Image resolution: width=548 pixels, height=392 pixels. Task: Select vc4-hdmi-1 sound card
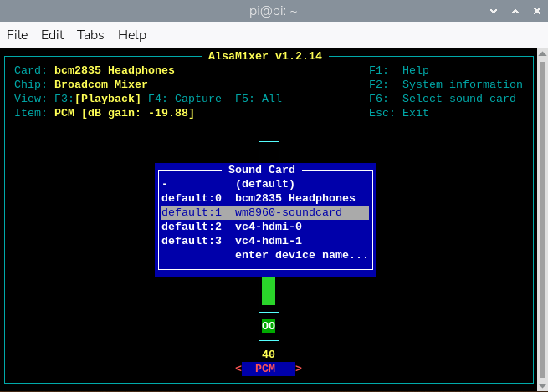coord(264,241)
